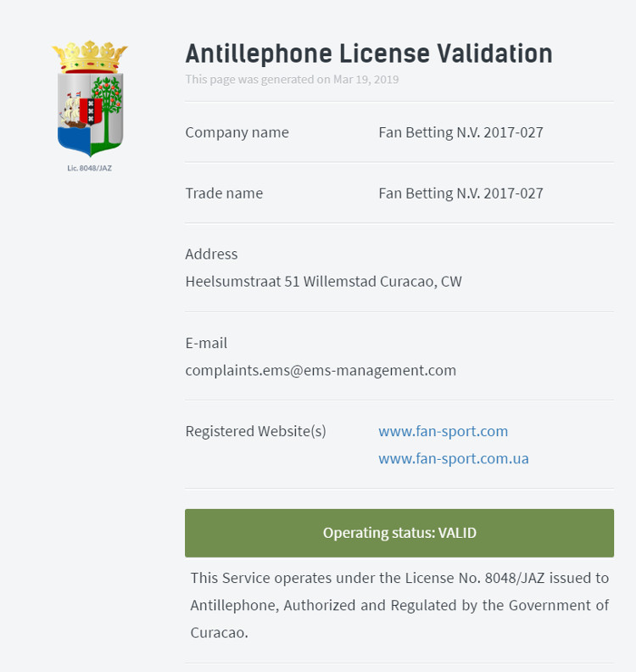Click the Curacao coat of arms logo
Image resolution: width=636 pixels, height=672 pixels.
click(90, 110)
